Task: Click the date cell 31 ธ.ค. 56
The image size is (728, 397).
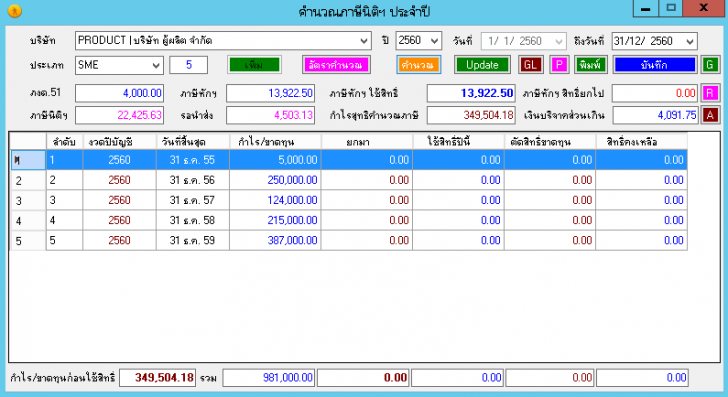Action: [x=193, y=180]
